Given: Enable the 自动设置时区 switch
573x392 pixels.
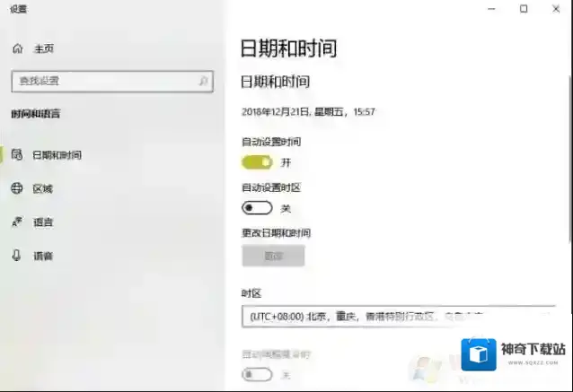Looking at the screenshot, I should tap(257, 208).
